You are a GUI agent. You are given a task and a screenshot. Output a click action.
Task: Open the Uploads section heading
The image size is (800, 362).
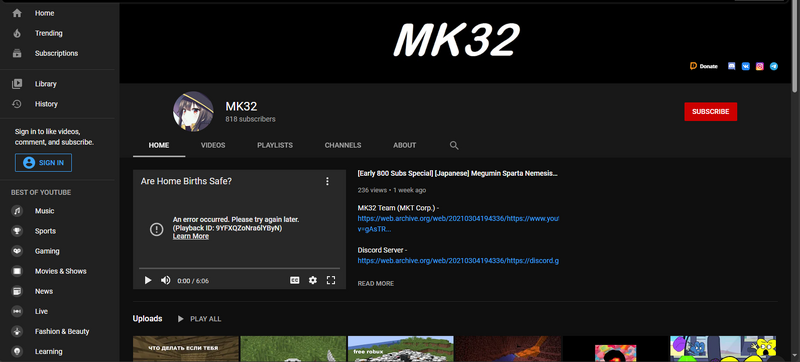tap(147, 319)
